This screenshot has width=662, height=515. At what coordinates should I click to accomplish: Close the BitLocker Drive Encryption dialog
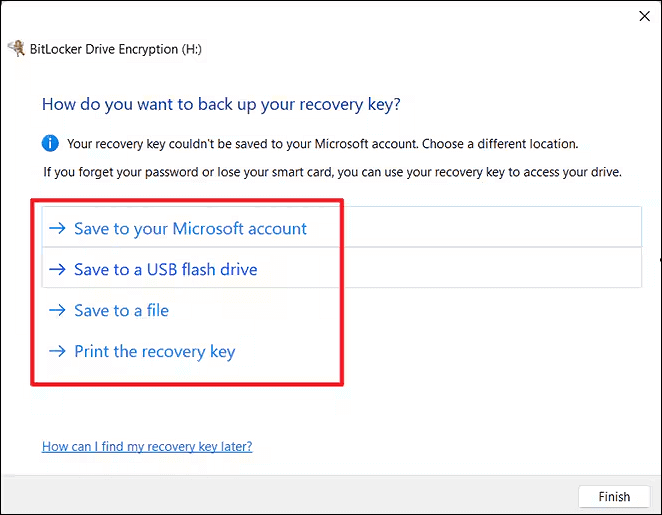pyautogui.click(x=643, y=16)
